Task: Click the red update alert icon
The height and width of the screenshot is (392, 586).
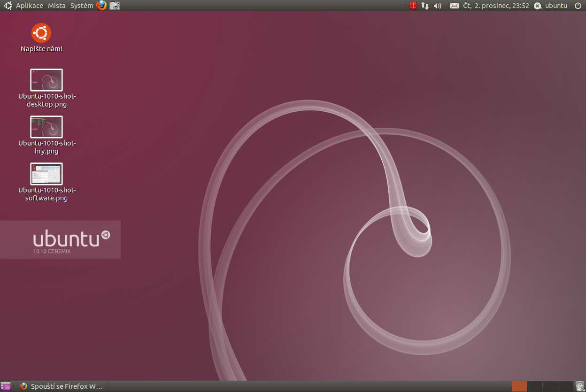Action: [x=413, y=6]
